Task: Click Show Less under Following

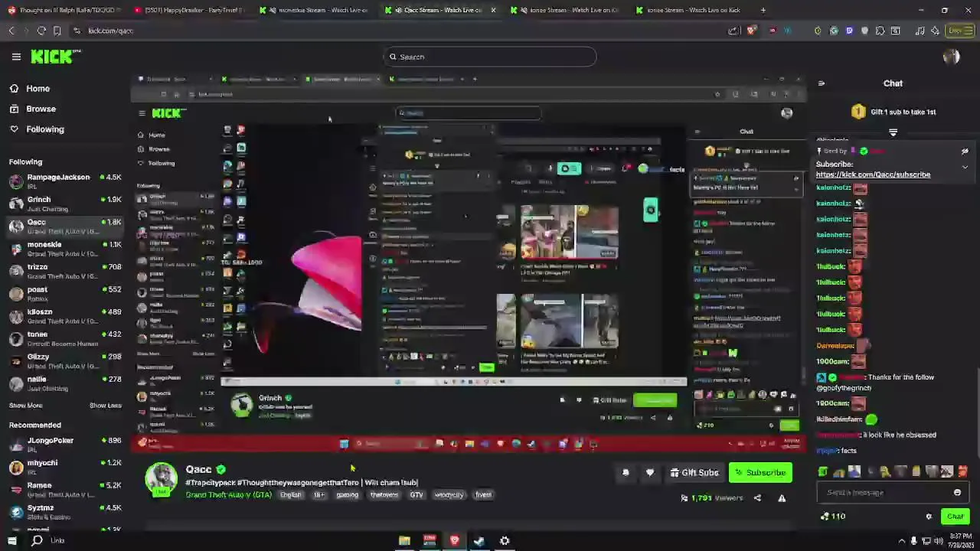Action: coord(105,406)
